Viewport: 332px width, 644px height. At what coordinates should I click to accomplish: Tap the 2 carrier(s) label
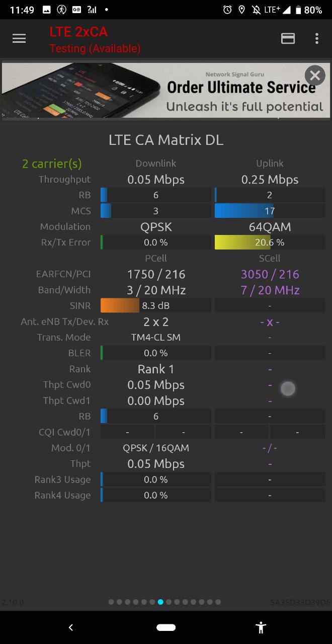[52, 164]
